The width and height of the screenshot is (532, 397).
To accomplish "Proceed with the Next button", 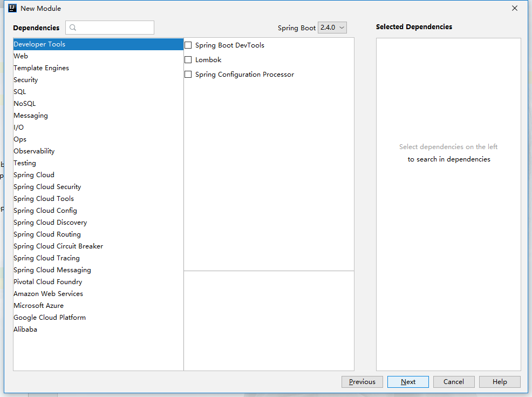I will coord(408,382).
